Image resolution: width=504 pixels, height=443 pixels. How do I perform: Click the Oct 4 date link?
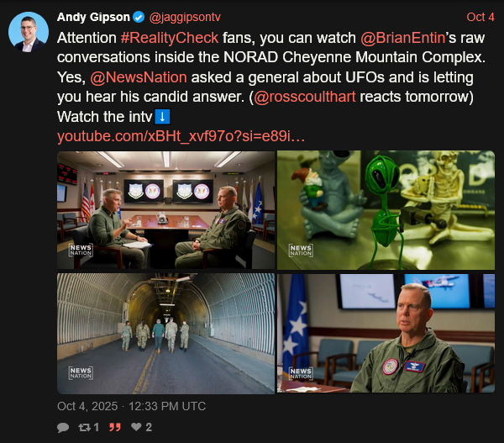point(480,17)
